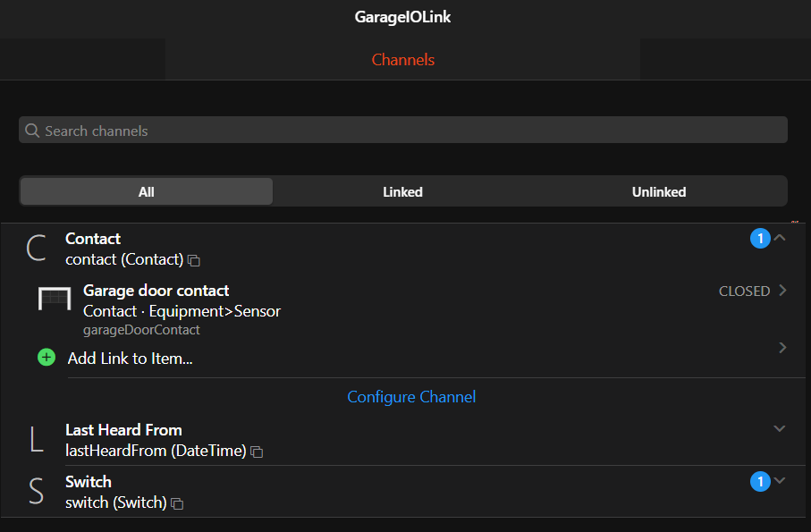
Task: Show all channels with All filter
Action: tap(147, 191)
